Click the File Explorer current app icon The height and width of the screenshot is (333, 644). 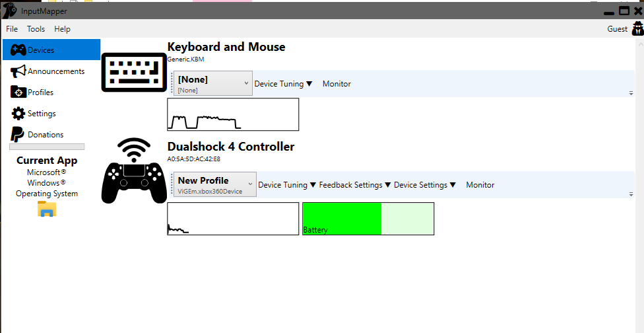[x=47, y=209]
